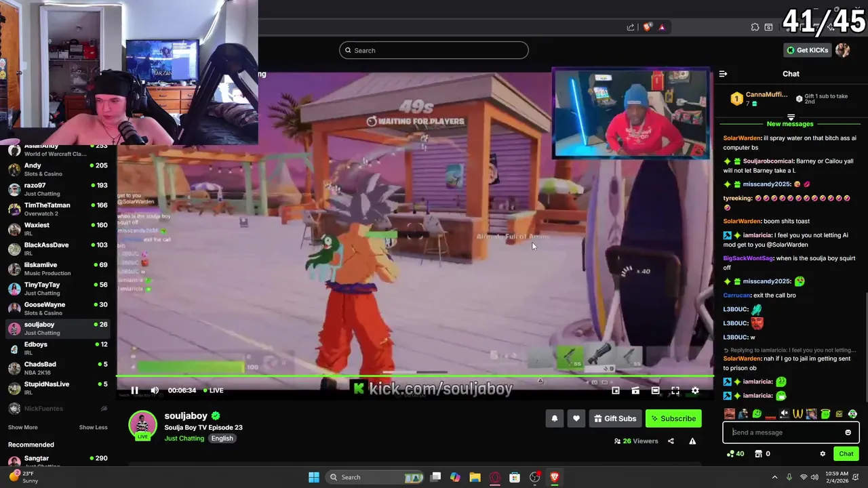Screen dimensions: 868x488
Task: Toggle notifications bell for souljaboy
Action: point(554,419)
